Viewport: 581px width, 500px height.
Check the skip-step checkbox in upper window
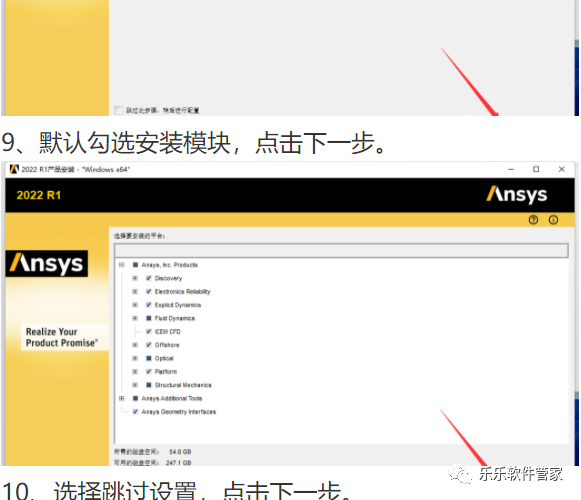[119, 110]
